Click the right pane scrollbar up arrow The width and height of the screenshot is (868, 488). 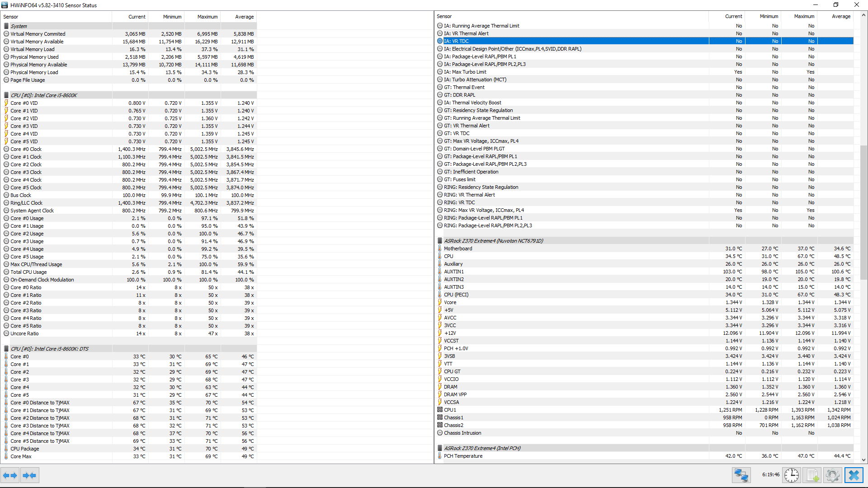[863, 15]
